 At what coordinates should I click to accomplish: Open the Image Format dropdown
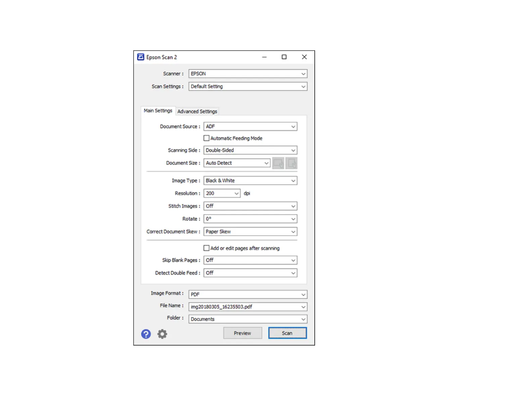click(248, 294)
